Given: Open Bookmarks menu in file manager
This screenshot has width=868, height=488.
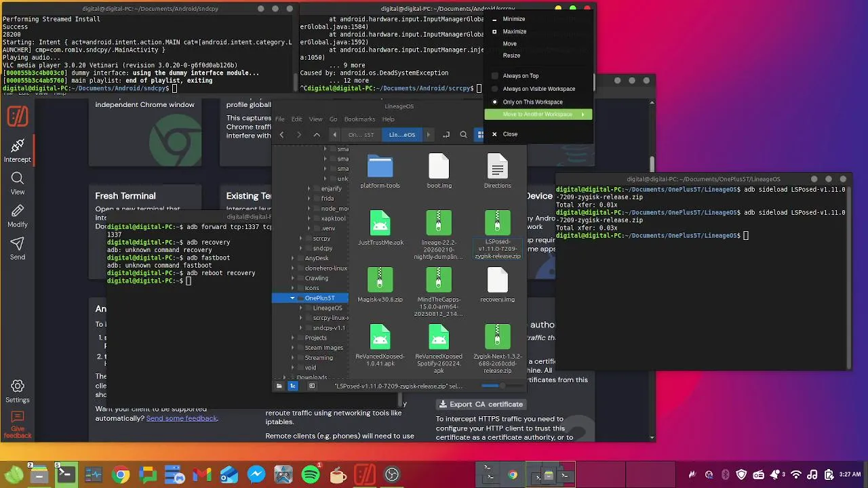Looking at the screenshot, I should pos(359,119).
